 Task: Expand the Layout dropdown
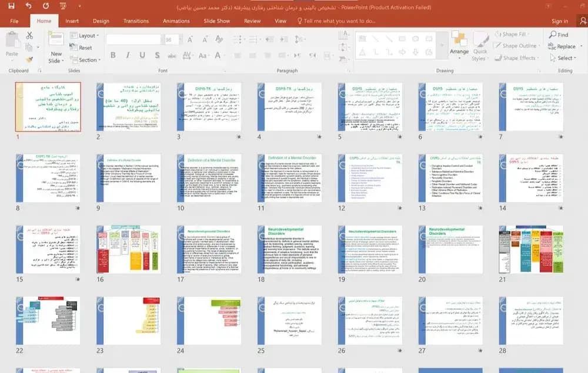click(85, 36)
